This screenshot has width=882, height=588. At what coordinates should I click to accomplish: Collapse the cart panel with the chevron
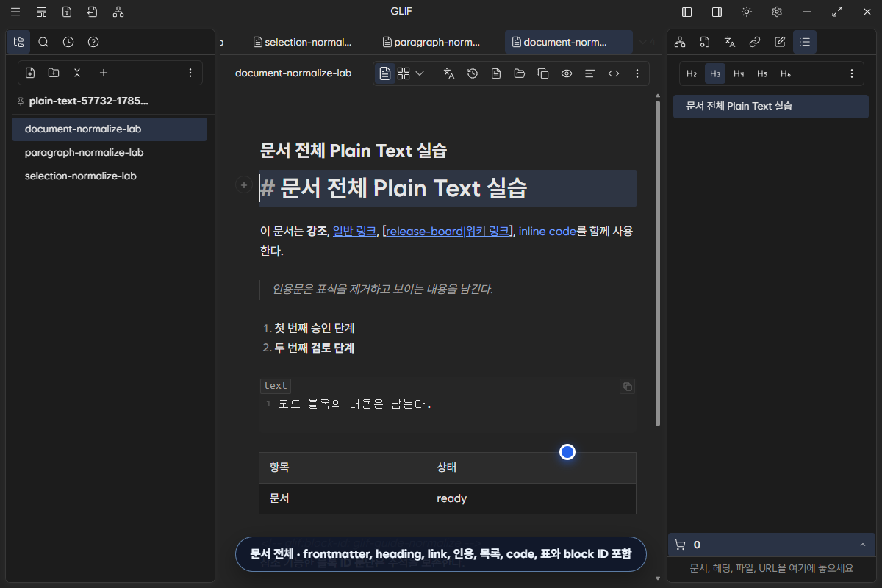862,545
